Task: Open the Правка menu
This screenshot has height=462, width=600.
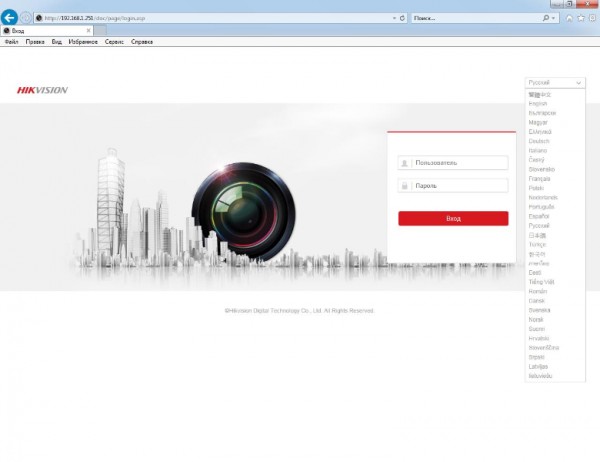Action: tap(35, 42)
